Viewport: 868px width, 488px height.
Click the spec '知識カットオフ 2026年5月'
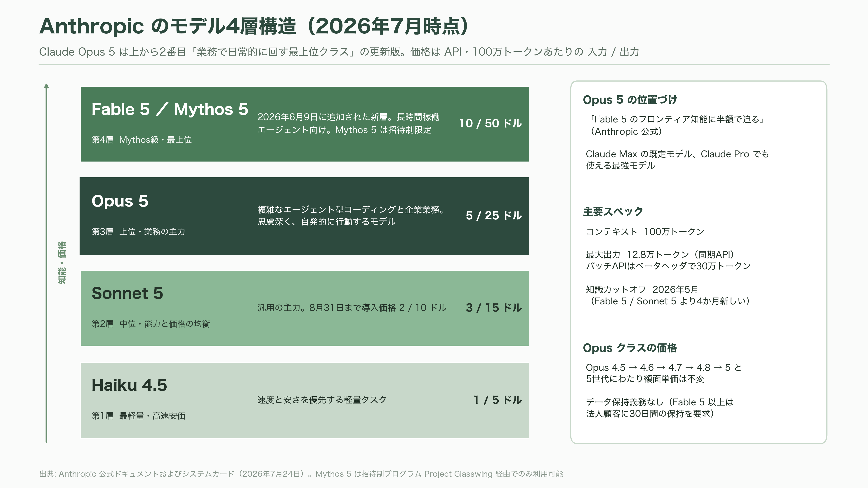[x=642, y=290]
